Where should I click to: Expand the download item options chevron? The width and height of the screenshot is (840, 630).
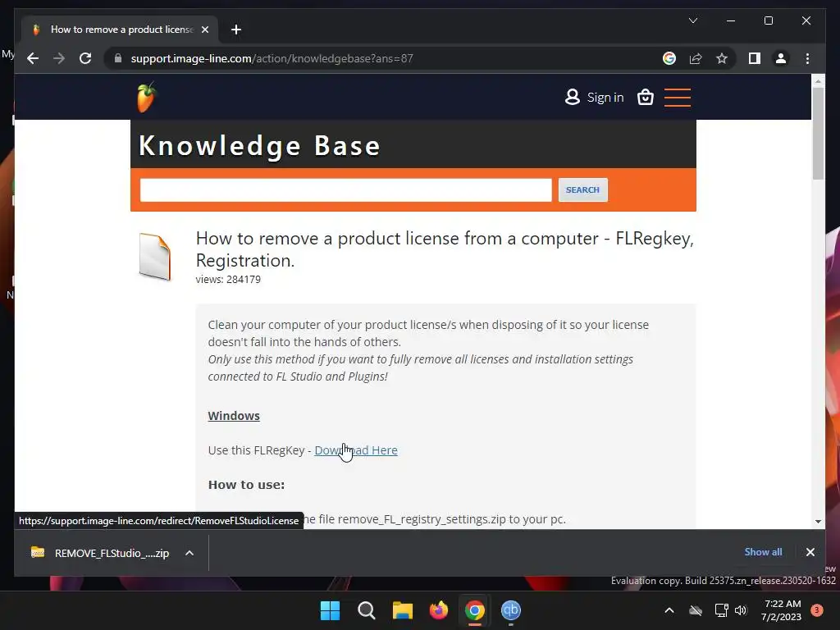click(x=189, y=553)
